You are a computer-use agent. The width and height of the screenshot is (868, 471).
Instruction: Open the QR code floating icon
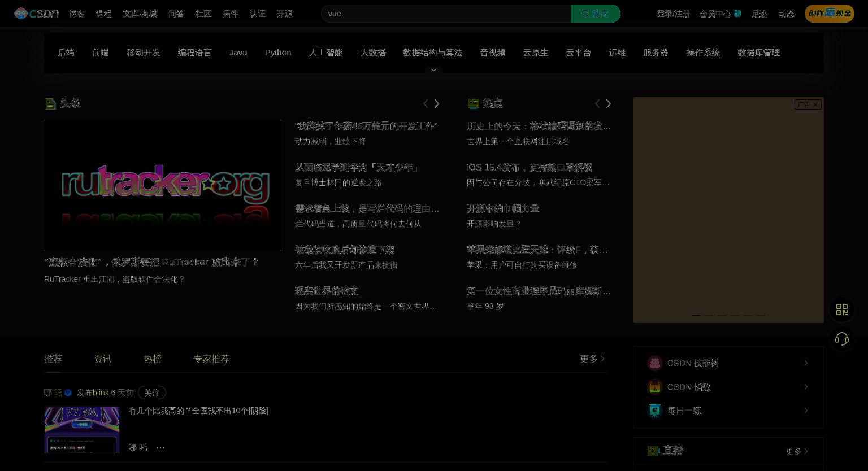pos(842,309)
